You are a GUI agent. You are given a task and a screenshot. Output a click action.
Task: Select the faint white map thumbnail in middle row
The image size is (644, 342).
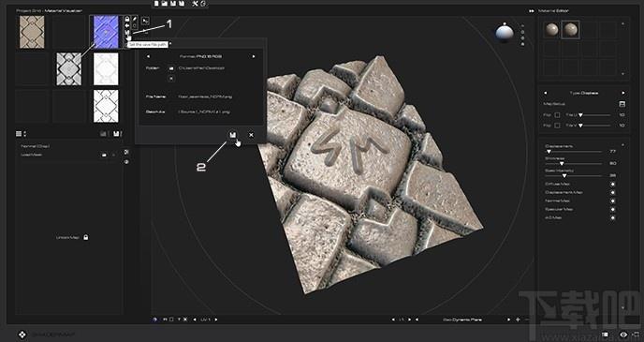106,68
